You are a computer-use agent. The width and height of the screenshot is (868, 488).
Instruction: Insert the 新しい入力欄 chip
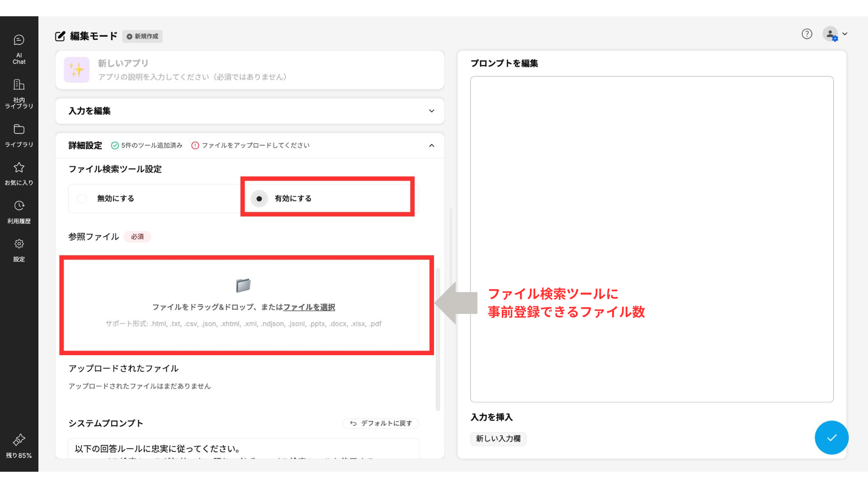pos(498,439)
